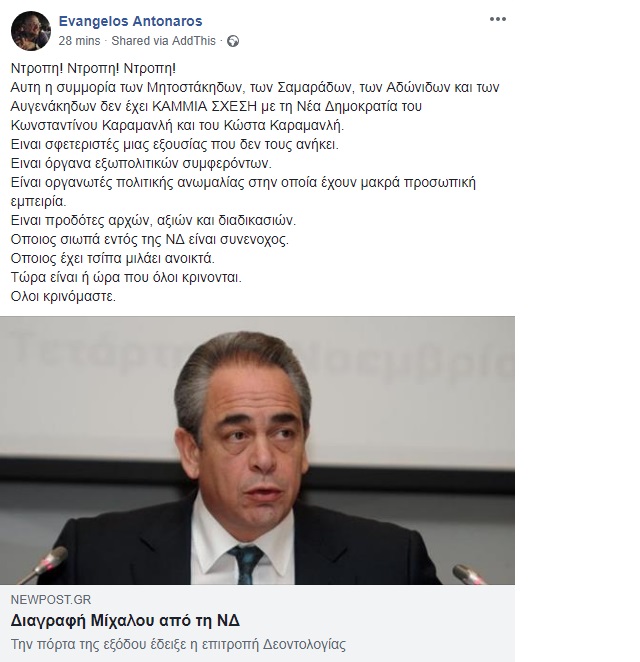Image resolution: width=640 pixels, height=662 pixels.
Task: Click the line Οποιος σιωπά εντός της ΝΔ
Action: pyautogui.click(x=150, y=239)
